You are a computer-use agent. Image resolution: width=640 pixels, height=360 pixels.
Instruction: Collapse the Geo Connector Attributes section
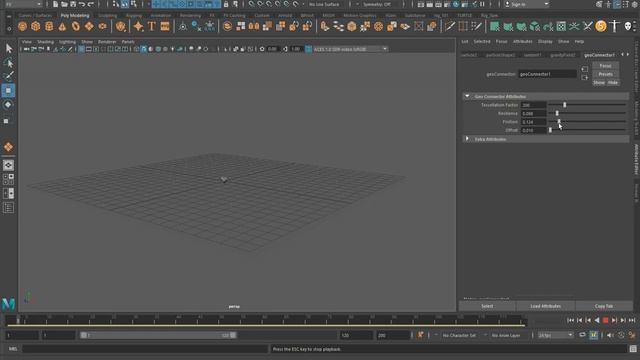(x=467, y=96)
